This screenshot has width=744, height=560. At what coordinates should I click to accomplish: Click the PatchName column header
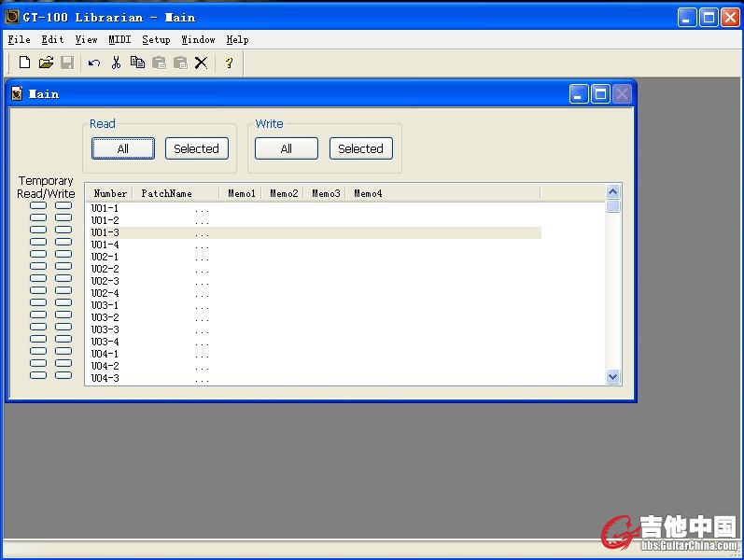(x=167, y=193)
